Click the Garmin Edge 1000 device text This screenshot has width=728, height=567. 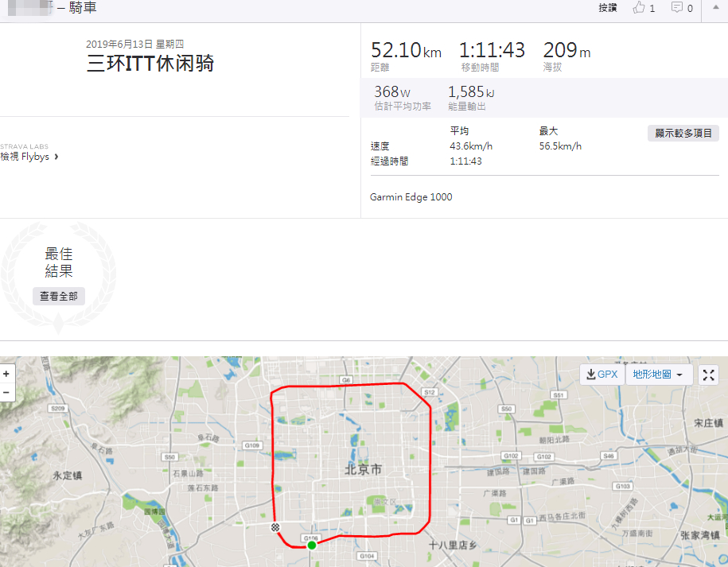coord(411,197)
